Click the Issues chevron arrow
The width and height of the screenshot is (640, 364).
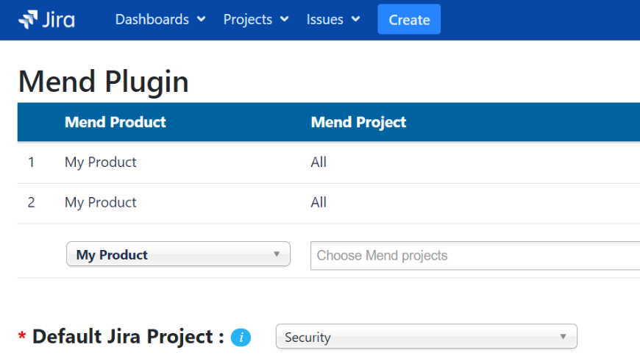356,19
